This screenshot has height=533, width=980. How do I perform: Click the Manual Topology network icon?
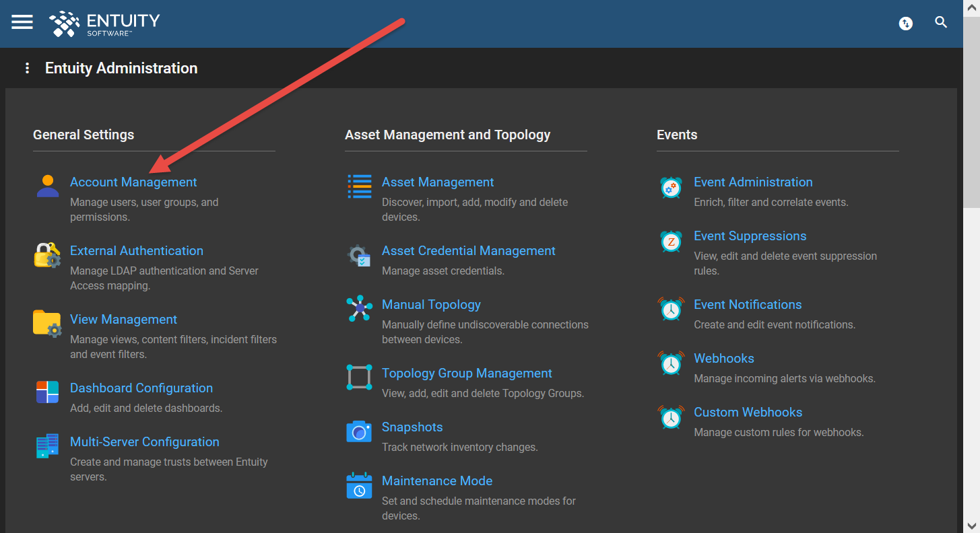coord(360,308)
